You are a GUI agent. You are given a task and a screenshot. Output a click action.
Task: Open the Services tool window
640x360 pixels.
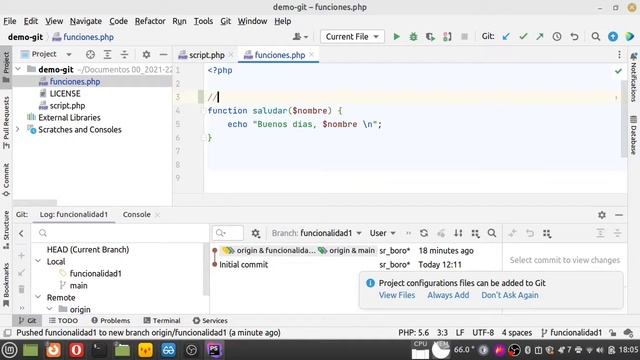click(x=210, y=320)
